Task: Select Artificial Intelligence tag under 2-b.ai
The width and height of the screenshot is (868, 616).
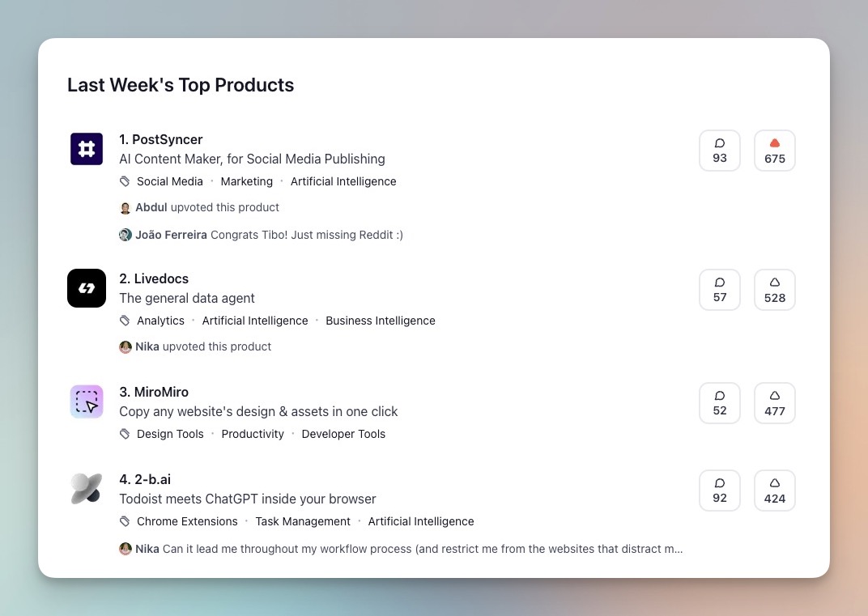Action: click(x=421, y=521)
